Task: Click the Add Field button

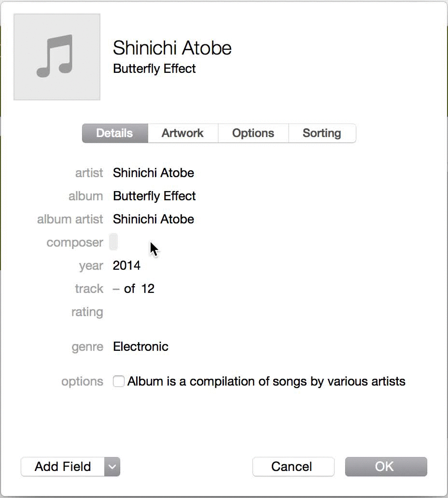Action: (x=63, y=467)
